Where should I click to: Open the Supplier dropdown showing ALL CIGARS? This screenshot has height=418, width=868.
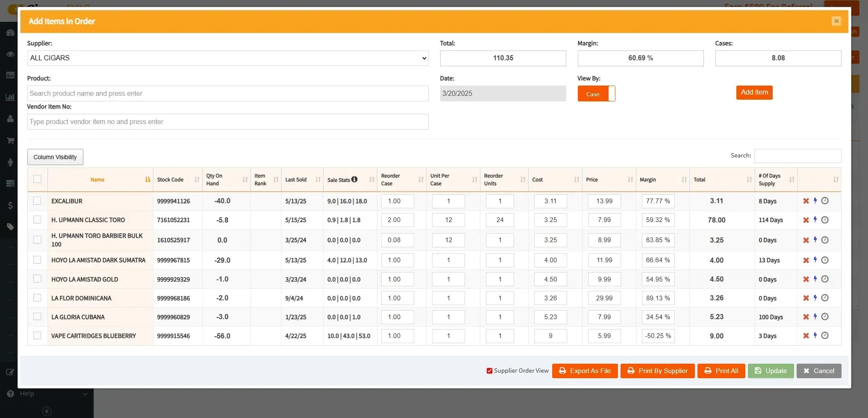pos(227,58)
